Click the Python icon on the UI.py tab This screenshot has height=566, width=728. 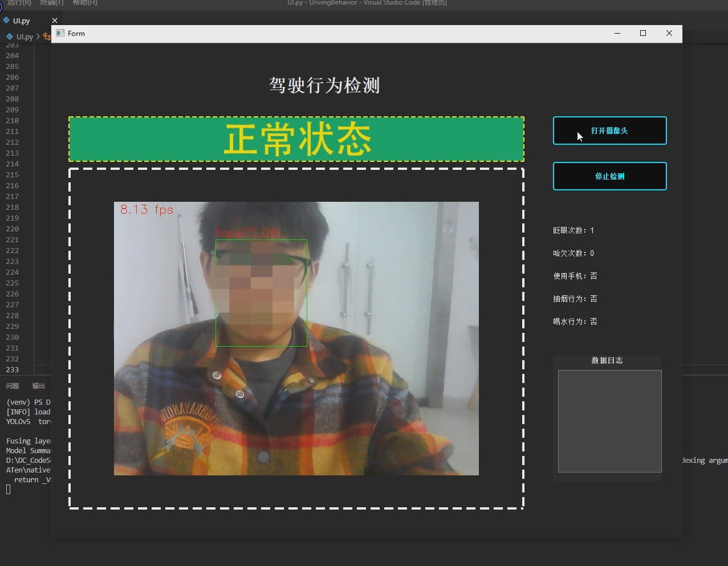[x=7, y=21]
